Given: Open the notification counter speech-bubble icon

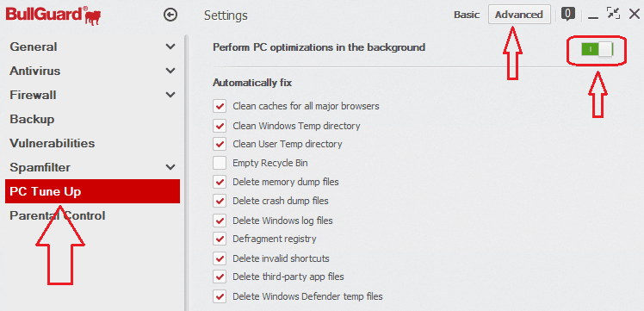Looking at the screenshot, I should click(567, 15).
